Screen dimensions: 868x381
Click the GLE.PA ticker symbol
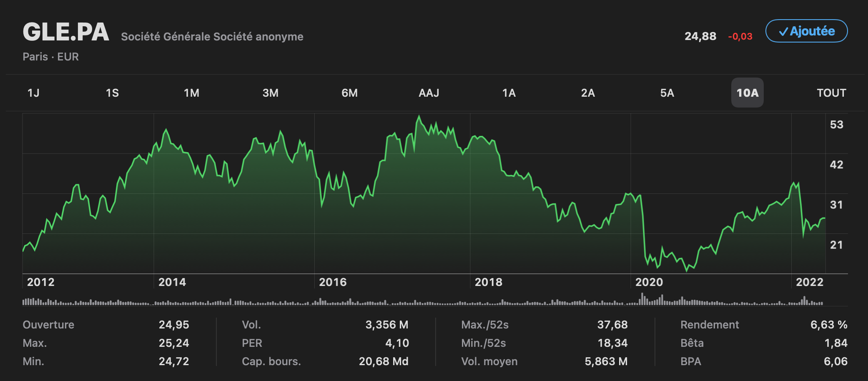66,32
